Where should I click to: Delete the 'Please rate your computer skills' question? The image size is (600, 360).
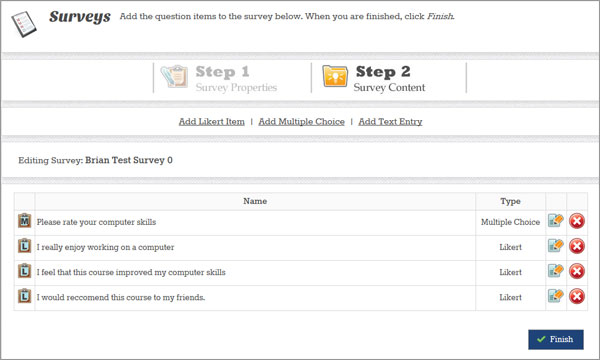(577, 221)
